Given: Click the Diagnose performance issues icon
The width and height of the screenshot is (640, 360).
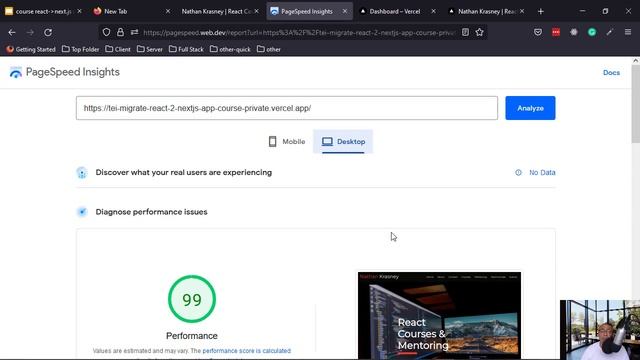Looking at the screenshot, I should pyautogui.click(x=82, y=212).
